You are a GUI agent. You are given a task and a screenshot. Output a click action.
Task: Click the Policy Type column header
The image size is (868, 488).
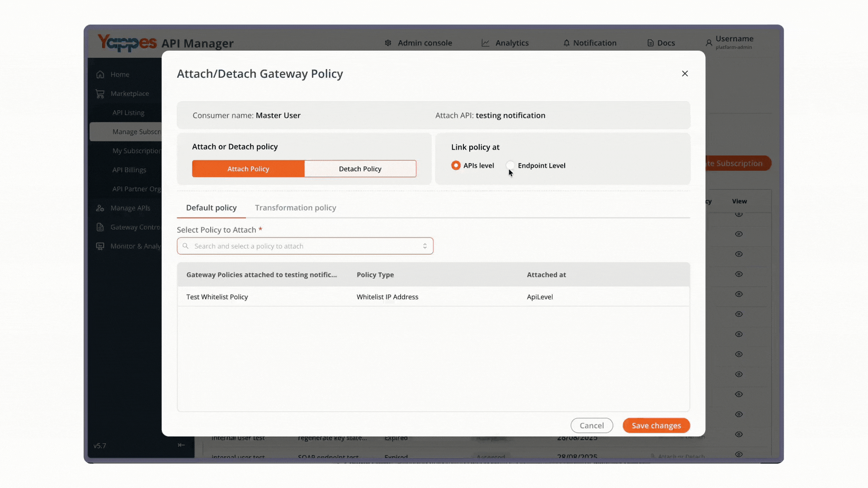(375, 275)
